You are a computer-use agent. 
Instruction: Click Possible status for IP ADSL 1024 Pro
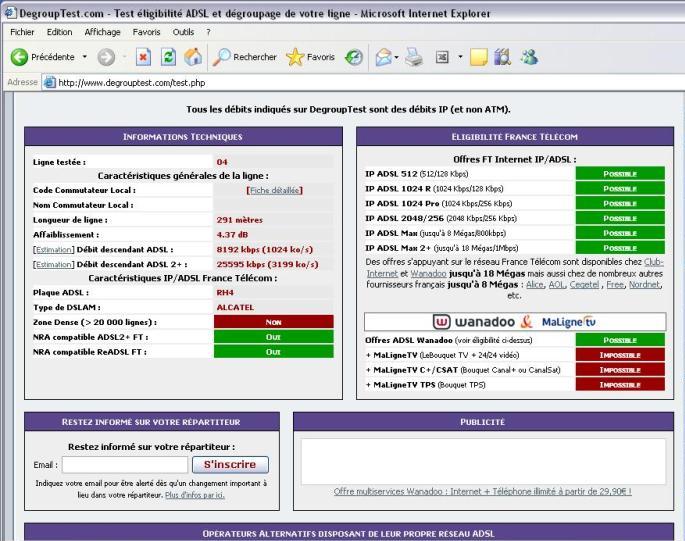[x=620, y=203]
